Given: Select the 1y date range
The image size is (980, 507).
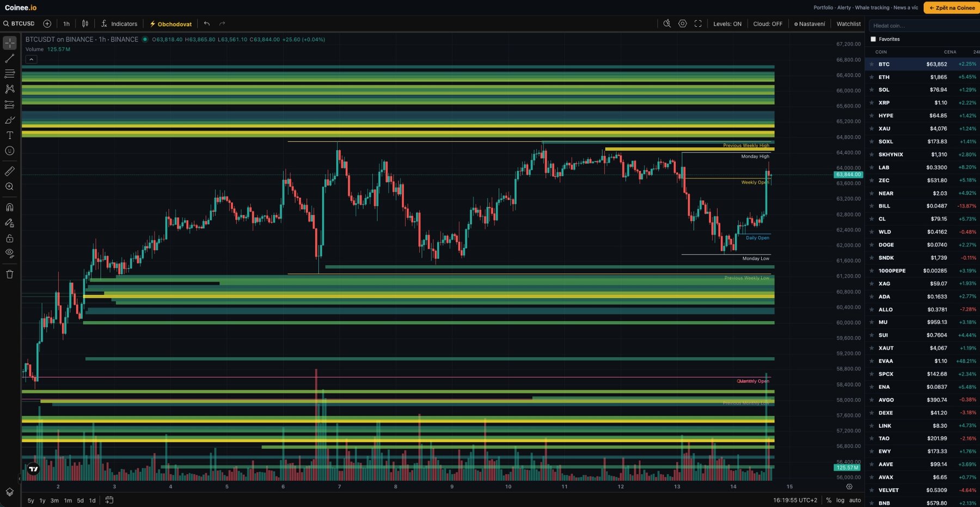Looking at the screenshot, I should pos(42,500).
